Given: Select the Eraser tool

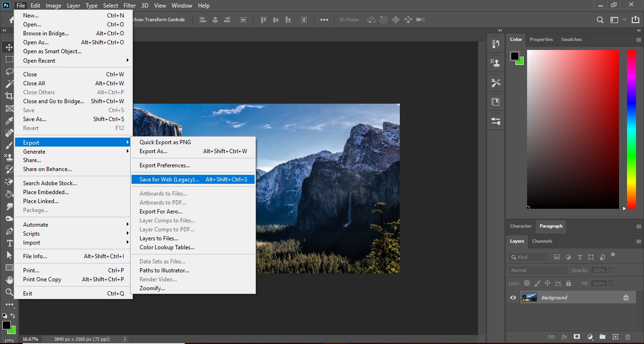Looking at the screenshot, I should (x=9, y=182).
